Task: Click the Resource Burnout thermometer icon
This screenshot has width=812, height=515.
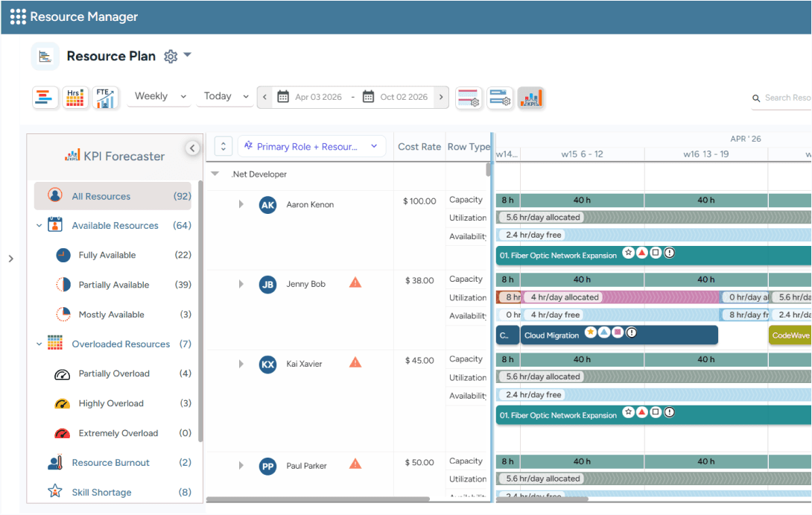Action: tap(55, 462)
